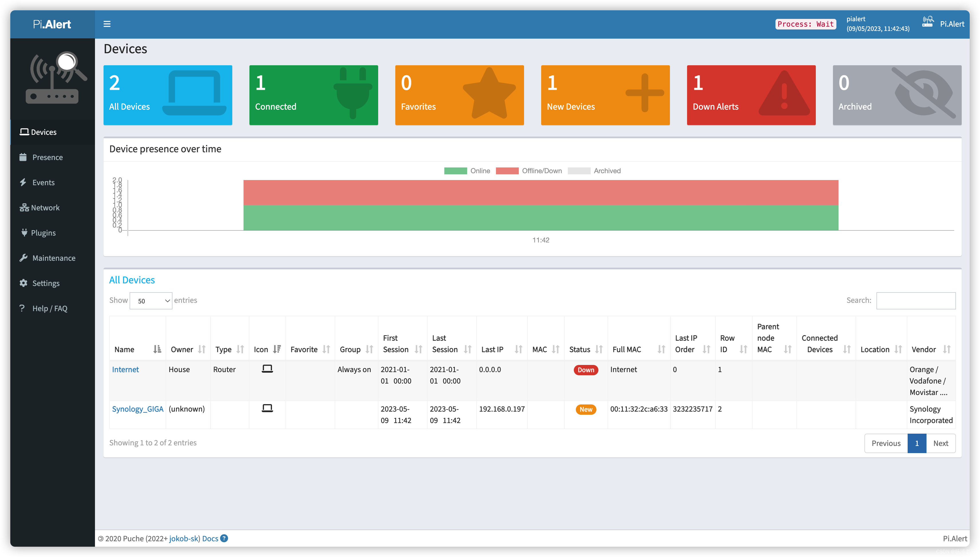Viewport: 980px width, 557px height.
Task: Go to Presence in sidebar
Action: 47,157
